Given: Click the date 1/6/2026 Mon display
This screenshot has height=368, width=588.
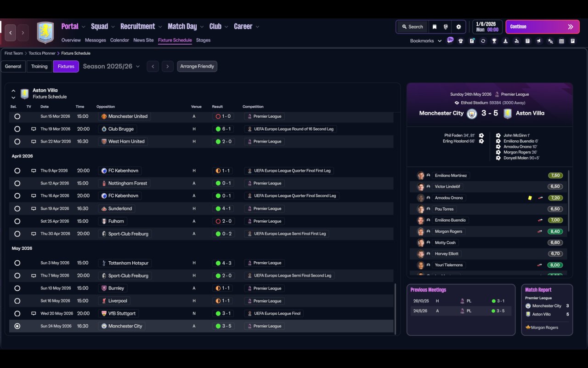Looking at the screenshot, I should 487,27.
